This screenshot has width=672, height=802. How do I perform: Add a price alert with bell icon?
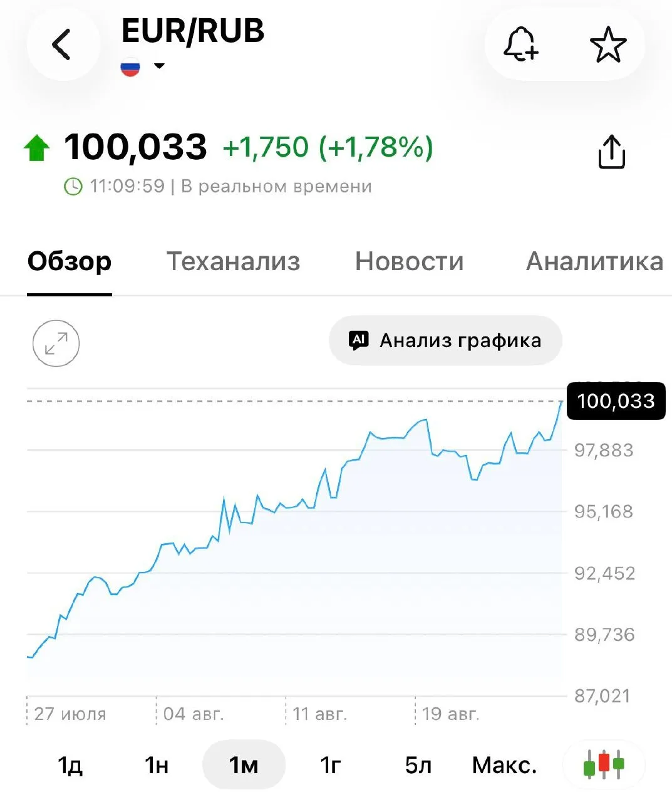tap(521, 44)
